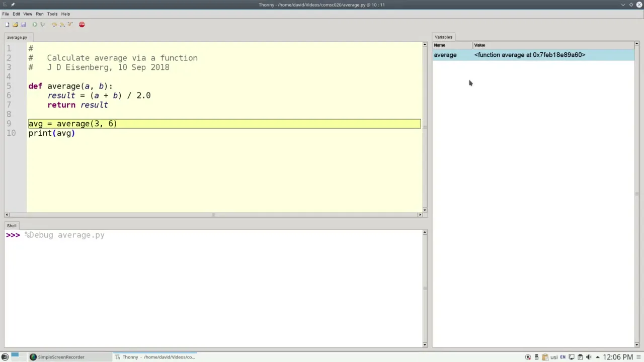Screen dimensions: 644x362
Task: Click the calendar notes tray icon
Action: (x=580, y=357)
